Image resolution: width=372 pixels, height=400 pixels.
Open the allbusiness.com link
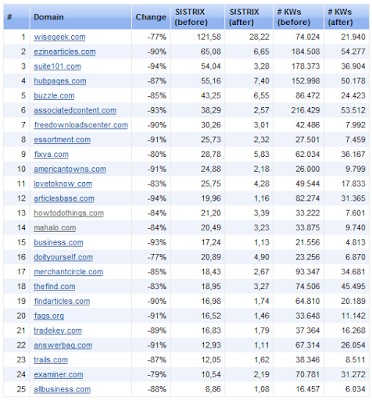tap(62, 389)
